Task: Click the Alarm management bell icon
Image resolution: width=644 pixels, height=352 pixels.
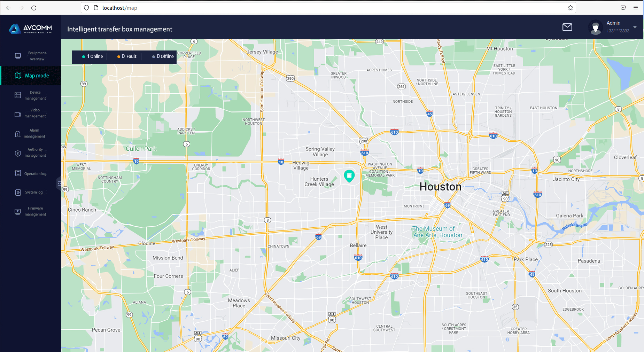Action: [x=18, y=134]
